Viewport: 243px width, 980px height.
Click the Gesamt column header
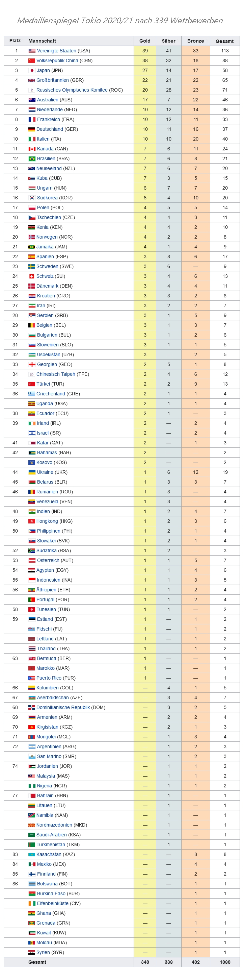224,41
